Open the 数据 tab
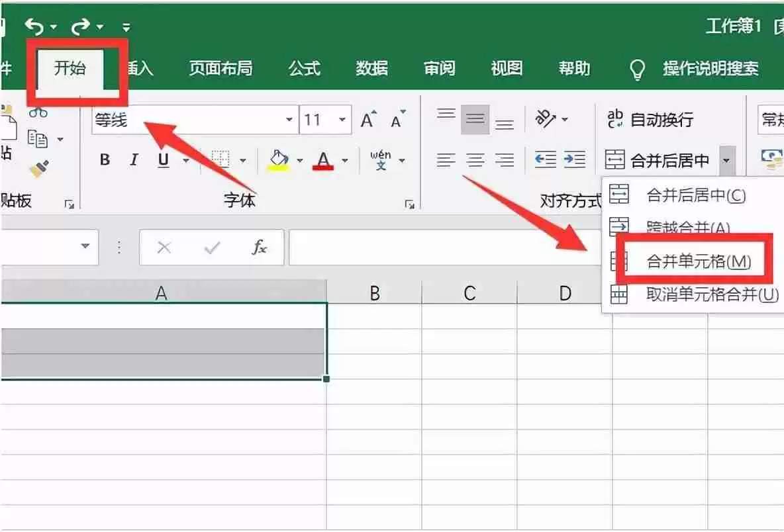This screenshot has width=784, height=532. [x=371, y=68]
